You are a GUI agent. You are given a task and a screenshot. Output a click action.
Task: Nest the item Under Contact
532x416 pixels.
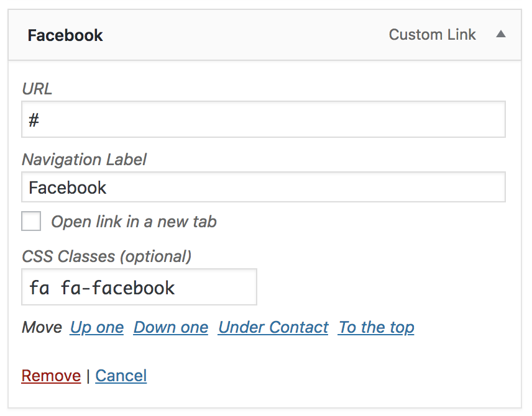(x=273, y=327)
